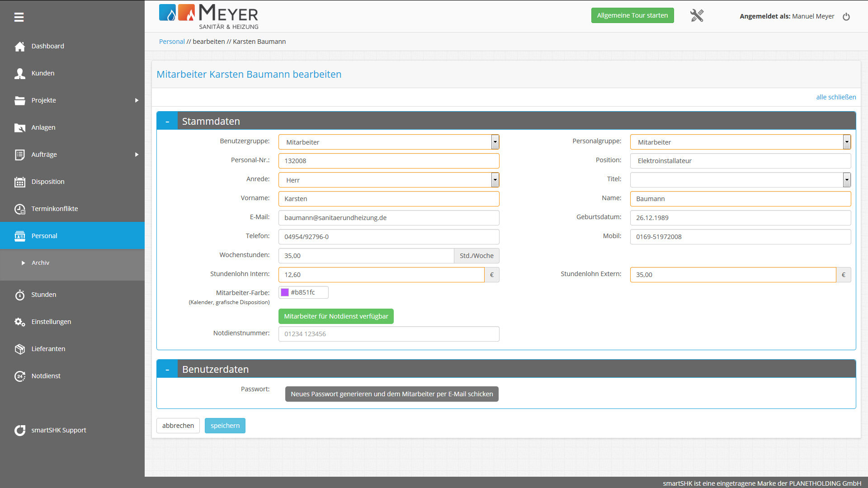Click the Telefon input field
The width and height of the screenshot is (868, 488).
(x=389, y=237)
